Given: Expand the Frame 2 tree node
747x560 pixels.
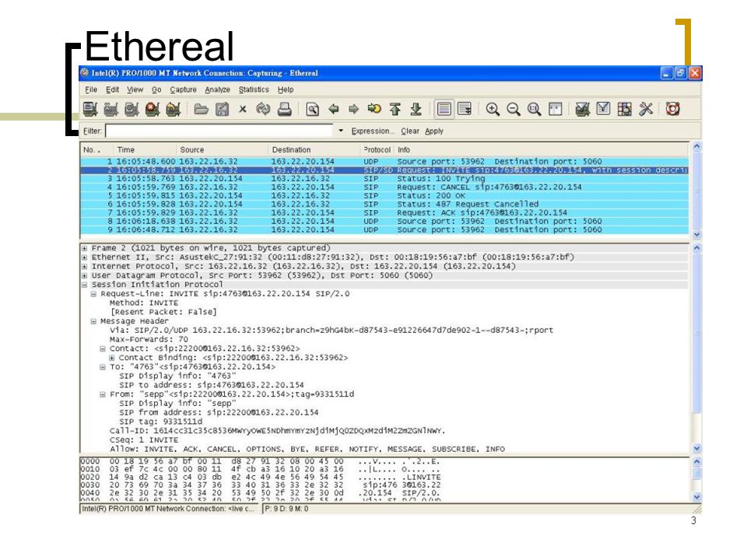Looking at the screenshot, I should [84, 249].
